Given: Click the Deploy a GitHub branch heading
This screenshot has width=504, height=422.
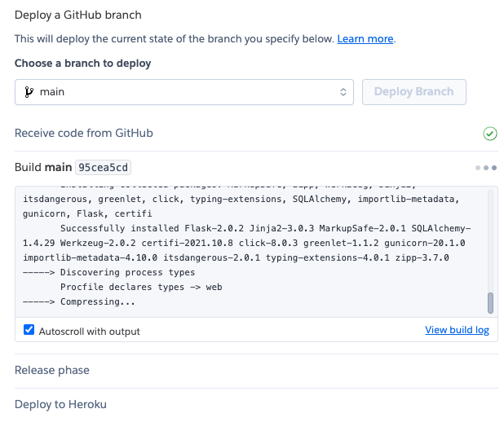Looking at the screenshot, I should pyautogui.click(x=77, y=14).
